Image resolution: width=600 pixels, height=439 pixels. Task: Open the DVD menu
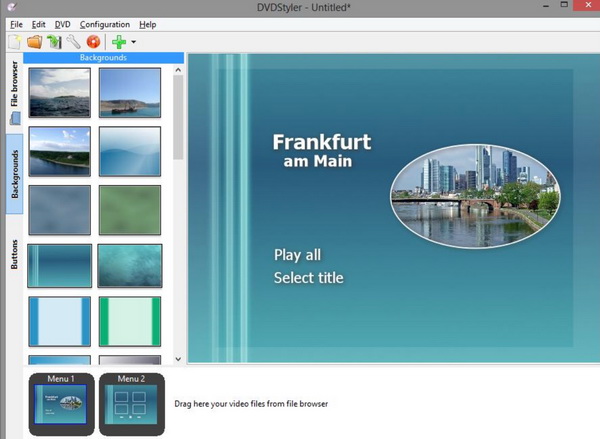62,24
